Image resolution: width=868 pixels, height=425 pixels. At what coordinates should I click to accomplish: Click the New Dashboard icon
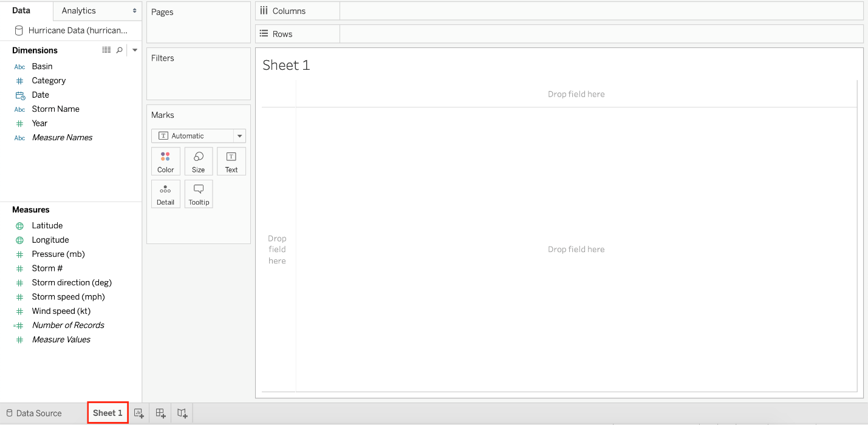[160, 413]
